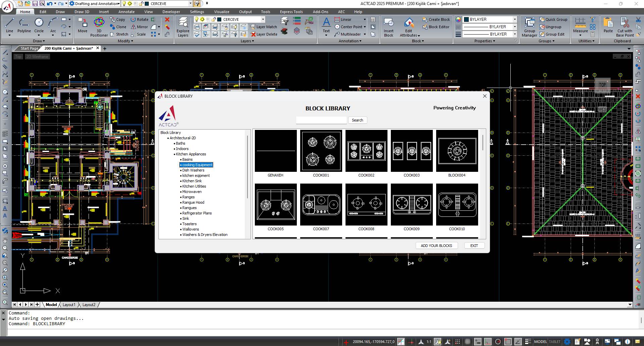
Task: Select the Polyline tool
Action: pos(24,26)
